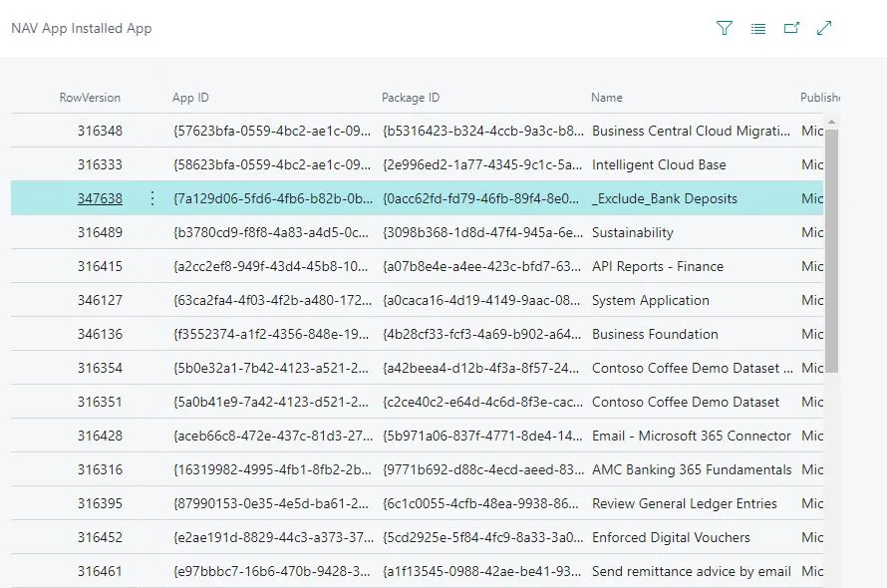
Task: Select Contoso Coffee Demo Dataset in row 316351
Action: pos(686,402)
